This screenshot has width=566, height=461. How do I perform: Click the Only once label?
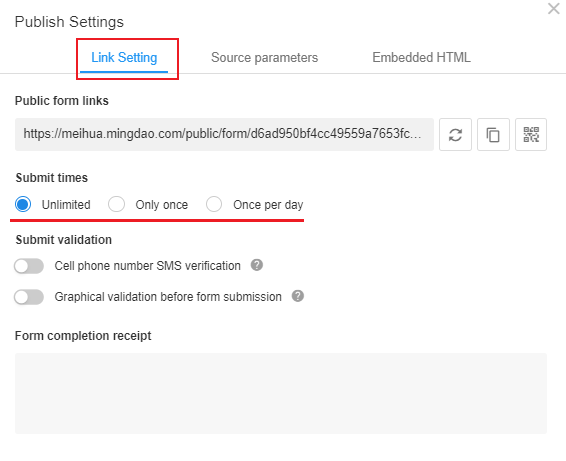(x=162, y=205)
